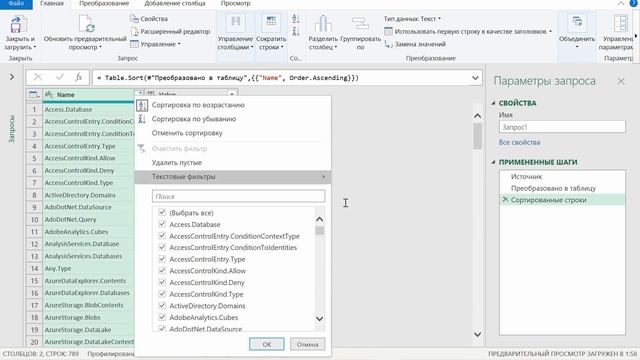The image size is (640, 360).
Task: Open the Advanced Editor (Расширенный редактор)
Action: [x=170, y=31]
